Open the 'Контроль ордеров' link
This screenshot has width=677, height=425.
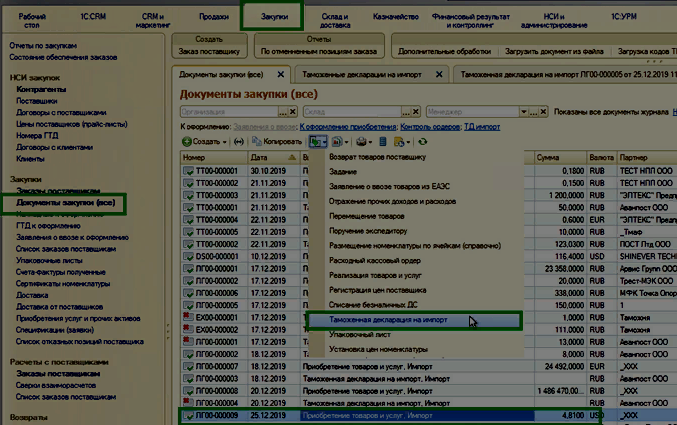click(428, 127)
